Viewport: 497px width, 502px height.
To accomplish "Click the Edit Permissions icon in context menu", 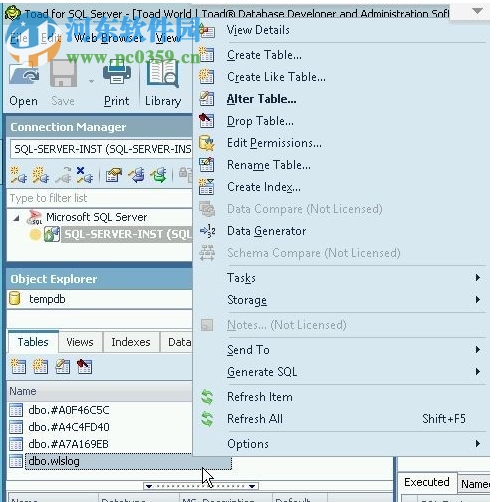I will tap(207, 143).
